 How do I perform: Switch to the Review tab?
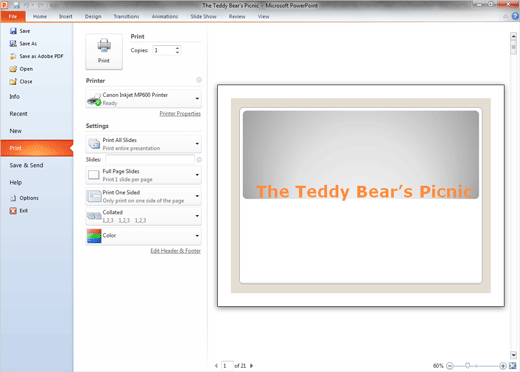[x=237, y=16]
